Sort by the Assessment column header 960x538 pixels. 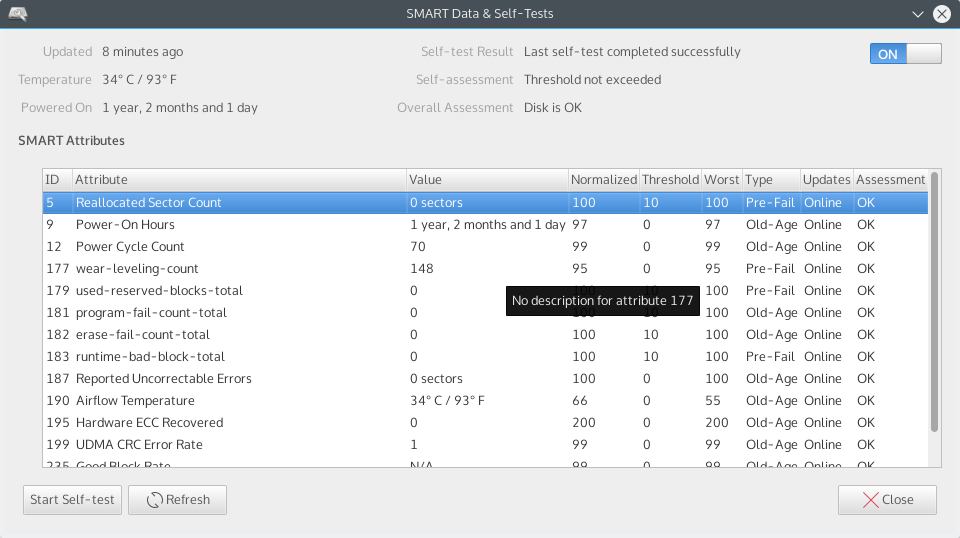point(890,180)
